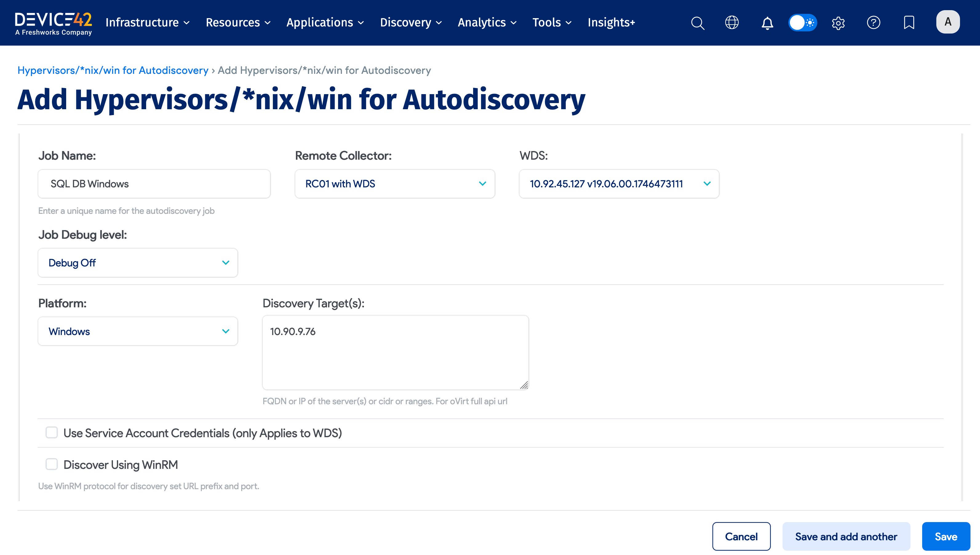Open the notifications bell

click(x=767, y=23)
